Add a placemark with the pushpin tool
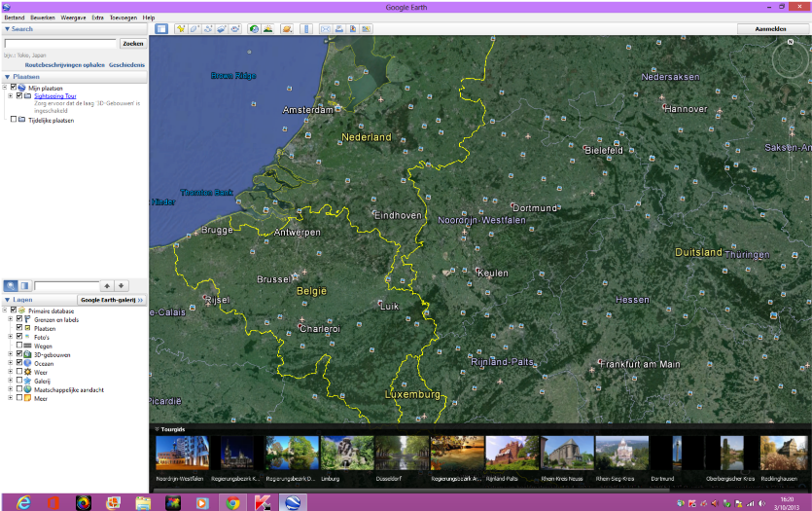Image resolution: width=812 pixels, height=511 pixels. pyautogui.click(x=180, y=29)
